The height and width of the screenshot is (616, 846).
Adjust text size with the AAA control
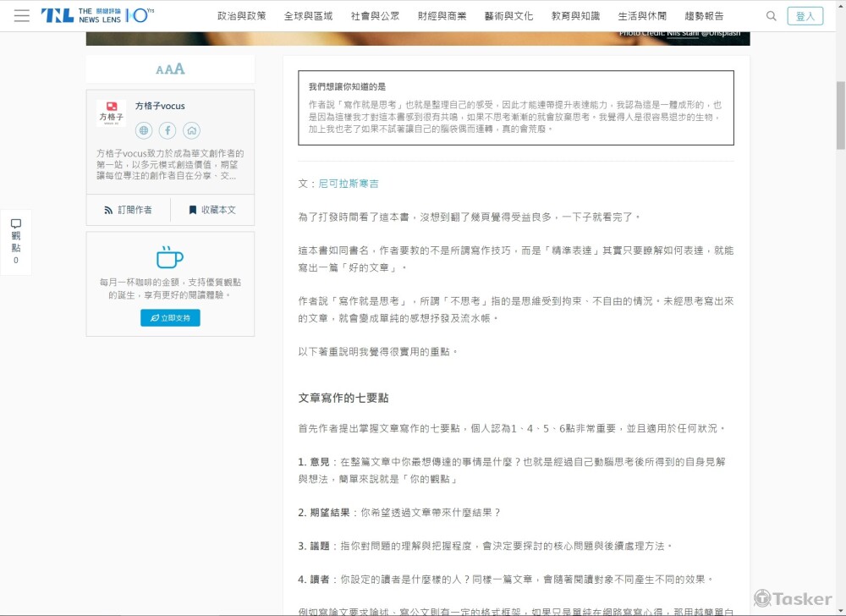169,69
